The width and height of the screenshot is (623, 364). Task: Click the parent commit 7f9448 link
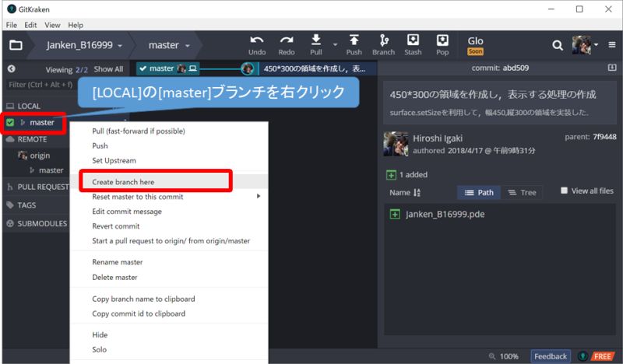pyautogui.click(x=604, y=137)
